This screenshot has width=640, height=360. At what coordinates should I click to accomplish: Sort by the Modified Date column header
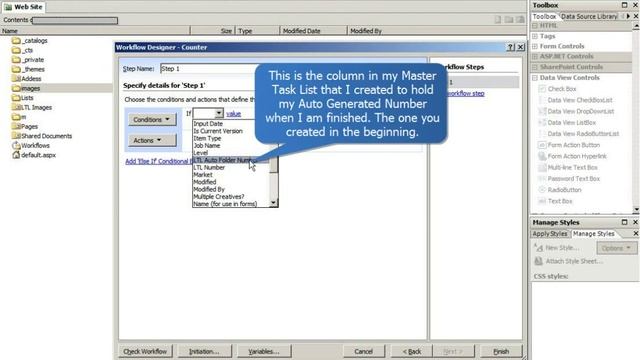(x=313, y=31)
